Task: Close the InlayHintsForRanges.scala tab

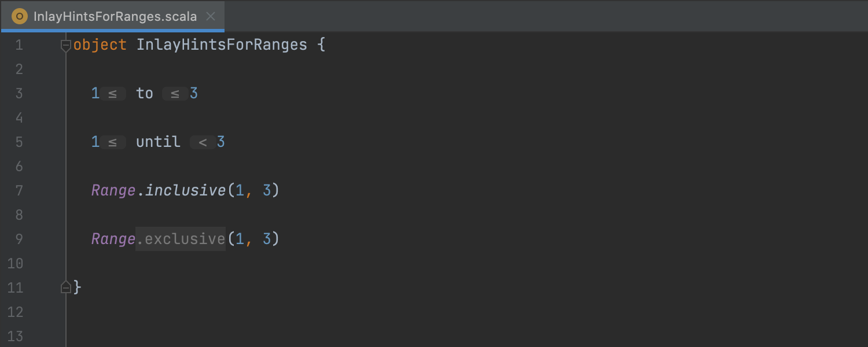Action: click(211, 16)
